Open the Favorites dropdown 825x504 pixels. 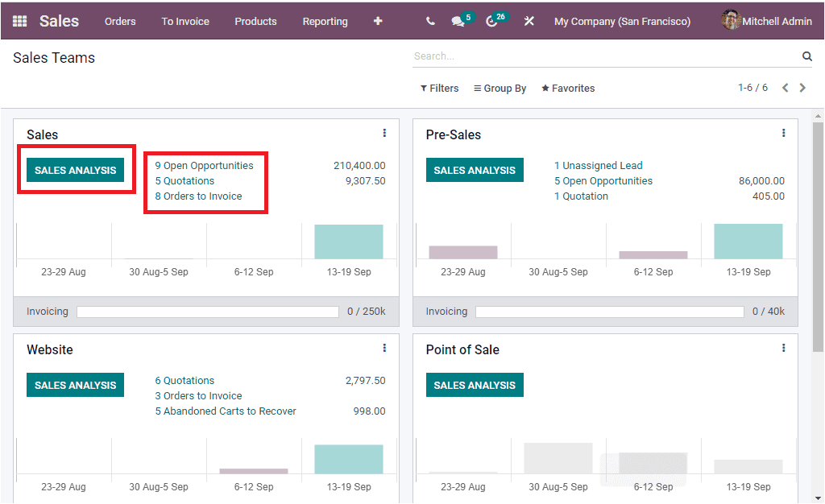point(567,88)
